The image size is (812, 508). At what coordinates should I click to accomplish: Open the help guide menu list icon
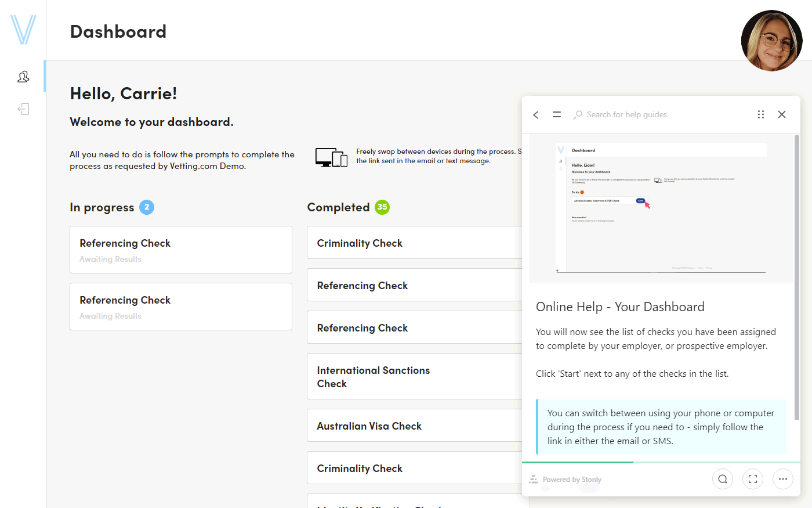click(x=557, y=115)
